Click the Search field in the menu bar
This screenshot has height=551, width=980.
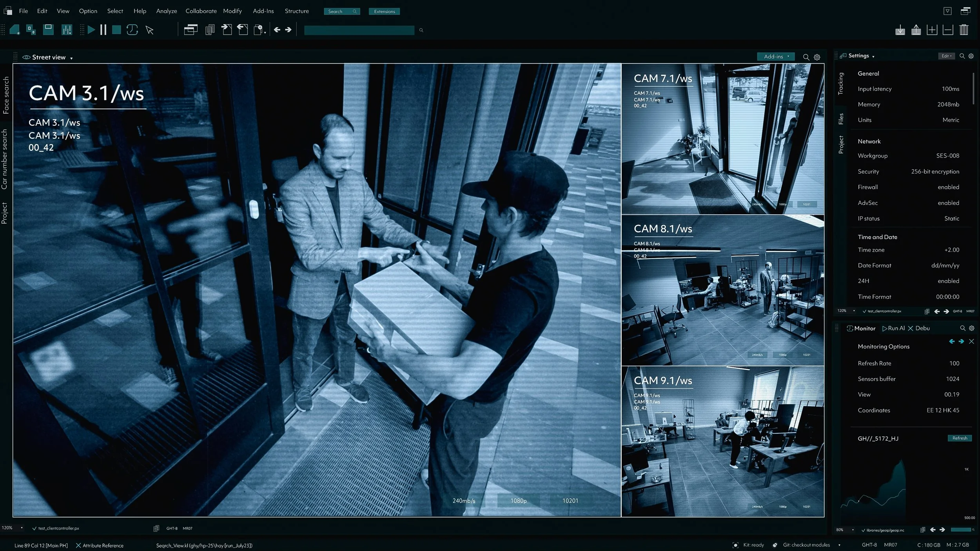tap(342, 11)
